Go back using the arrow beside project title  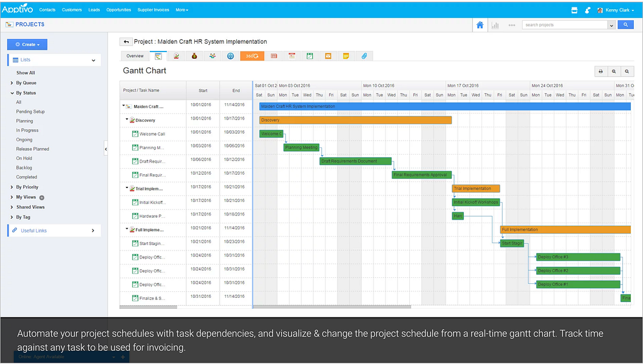coord(126,42)
